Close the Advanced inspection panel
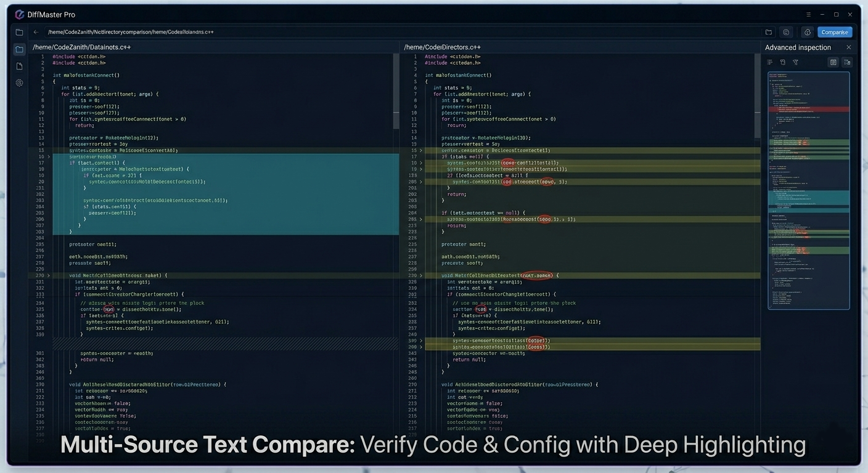The height and width of the screenshot is (473, 868). coord(848,47)
